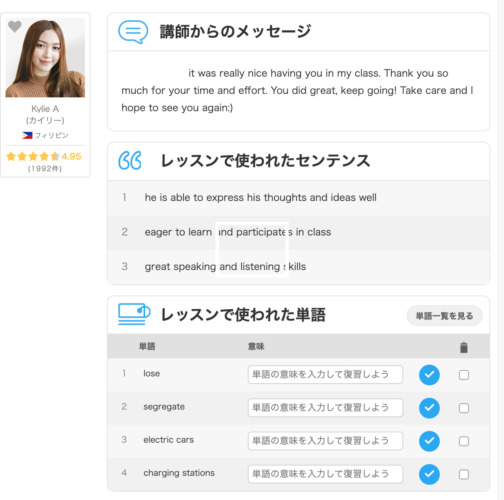Tick the checkbox for 'segregate'
This screenshot has height=500, width=504.
click(464, 408)
